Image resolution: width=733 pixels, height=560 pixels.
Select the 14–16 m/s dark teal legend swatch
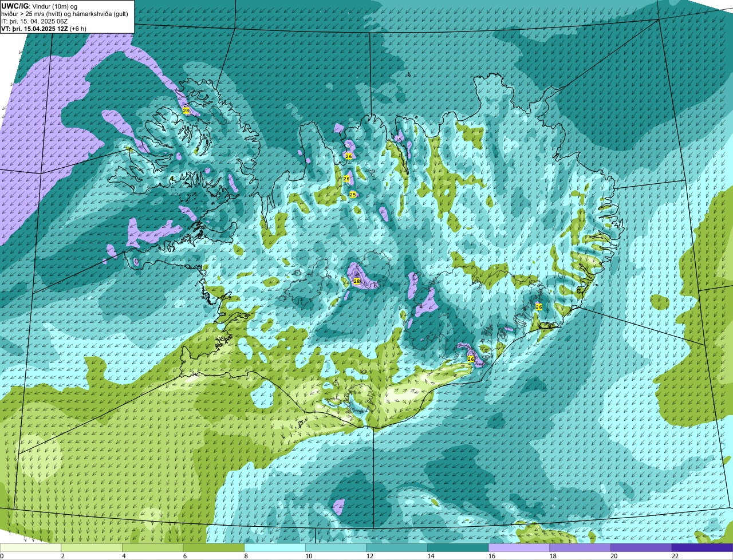click(458, 548)
